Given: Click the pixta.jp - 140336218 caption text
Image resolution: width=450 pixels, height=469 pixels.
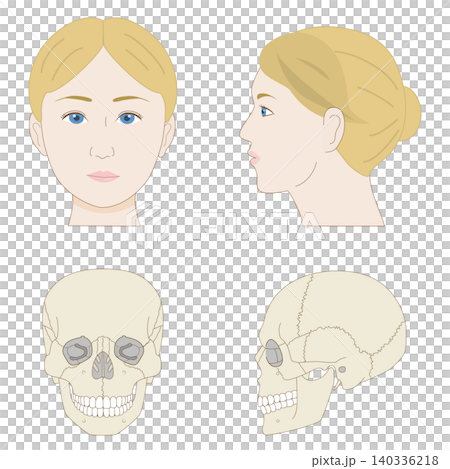Looking at the screenshot, I should point(375,460).
